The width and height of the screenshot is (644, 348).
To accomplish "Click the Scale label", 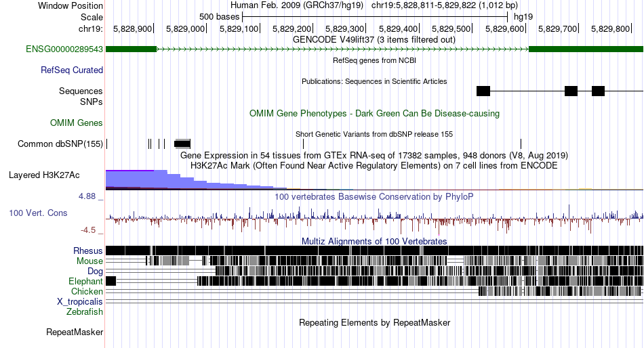I will point(92,17).
